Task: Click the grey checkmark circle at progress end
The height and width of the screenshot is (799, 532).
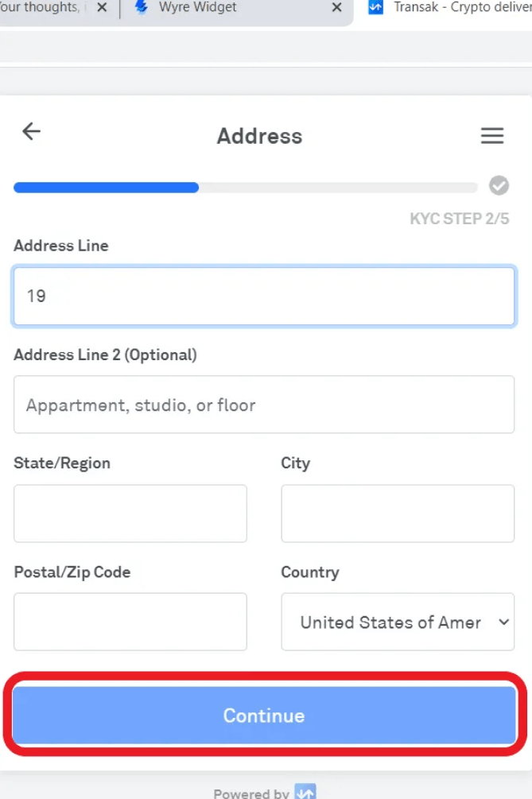Action: click(x=499, y=186)
